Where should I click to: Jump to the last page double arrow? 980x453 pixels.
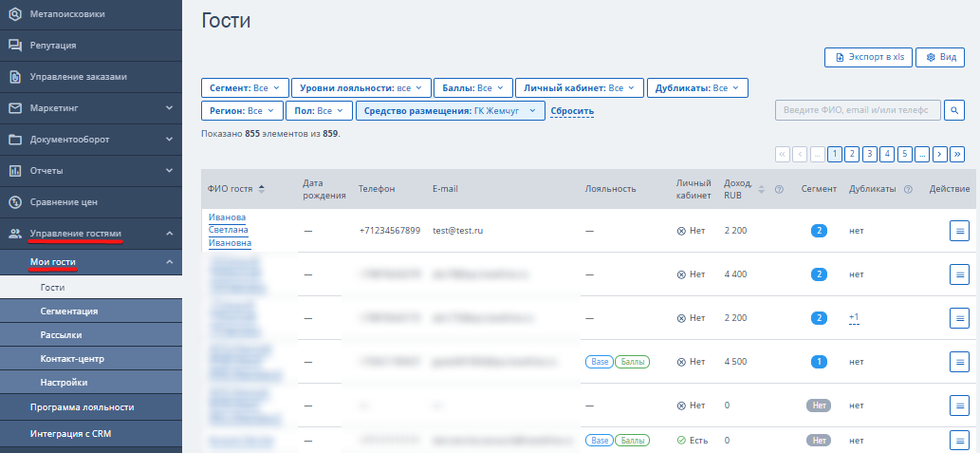[x=957, y=154]
